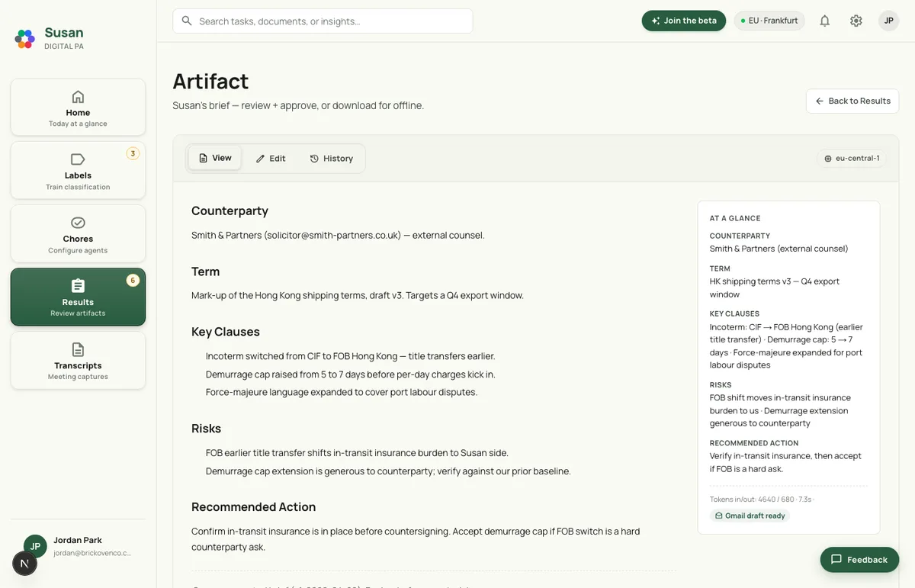Focus the search tasks input field

click(323, 21)
